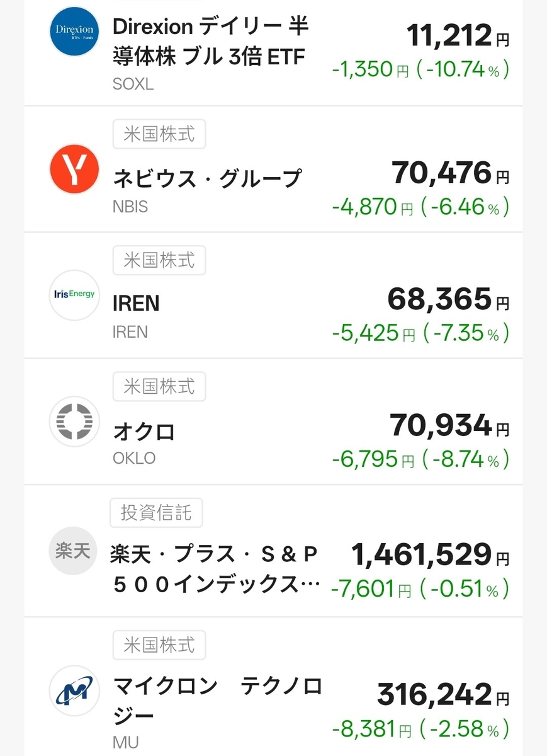Select the 米国株式 tag above IREN
This screenshot has width=547, height=756.
click(159, 259)
